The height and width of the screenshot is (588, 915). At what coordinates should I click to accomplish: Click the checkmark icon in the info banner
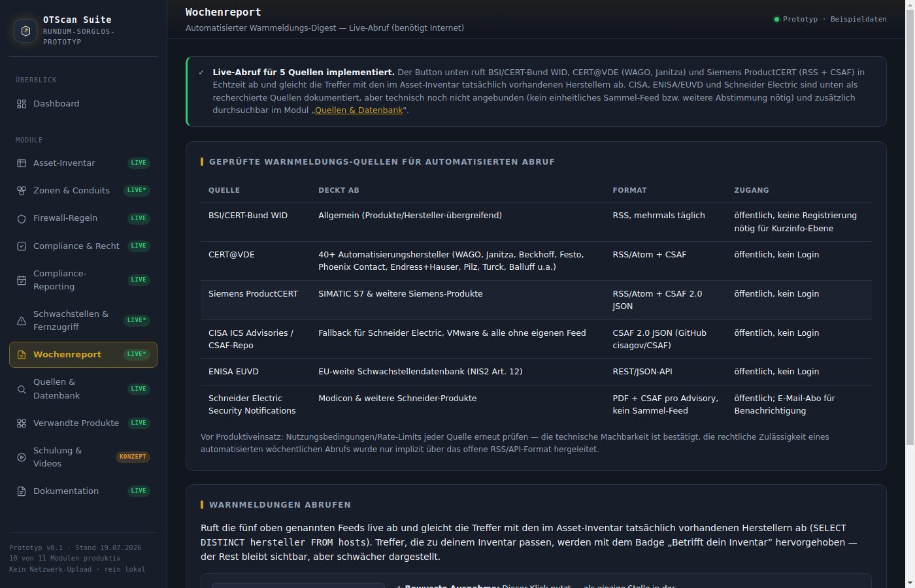201,73
